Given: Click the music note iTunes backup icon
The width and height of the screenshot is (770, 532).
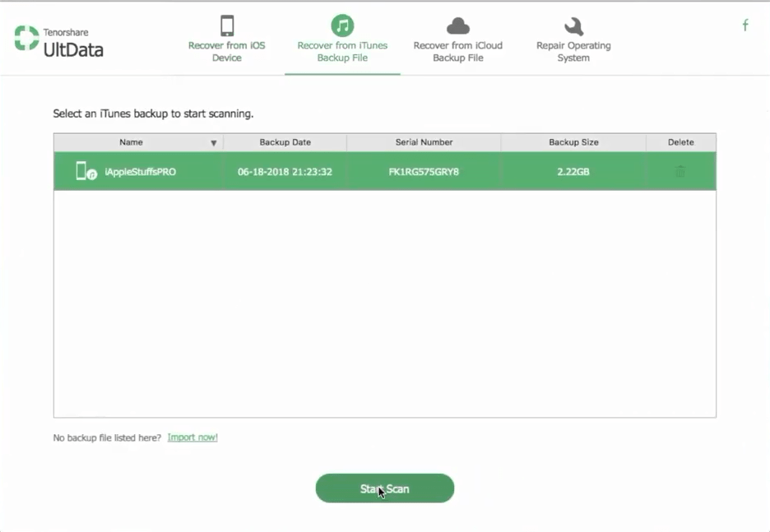Looking at the screenshot, I should tap(342, 25).
